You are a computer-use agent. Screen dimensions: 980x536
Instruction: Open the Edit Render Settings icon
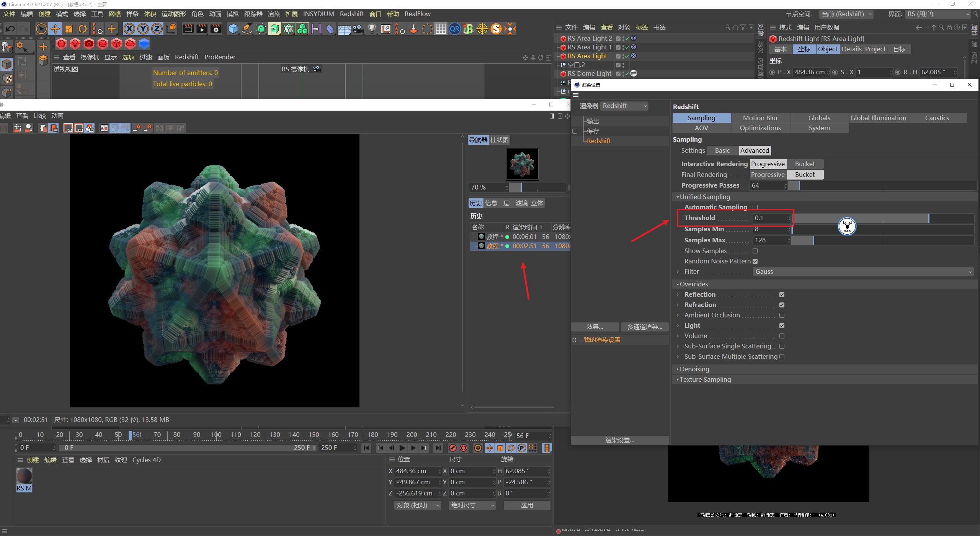[216, 29]
